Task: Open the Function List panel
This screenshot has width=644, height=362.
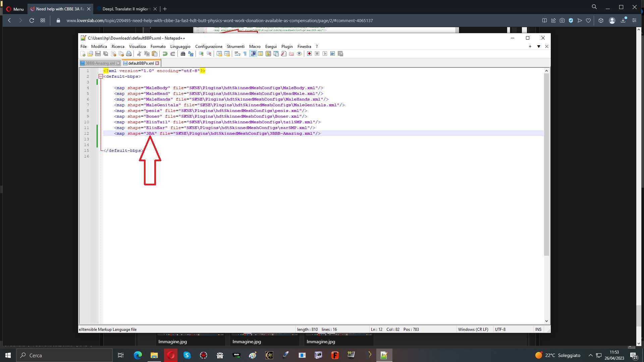Action: [x=284, y=54]
